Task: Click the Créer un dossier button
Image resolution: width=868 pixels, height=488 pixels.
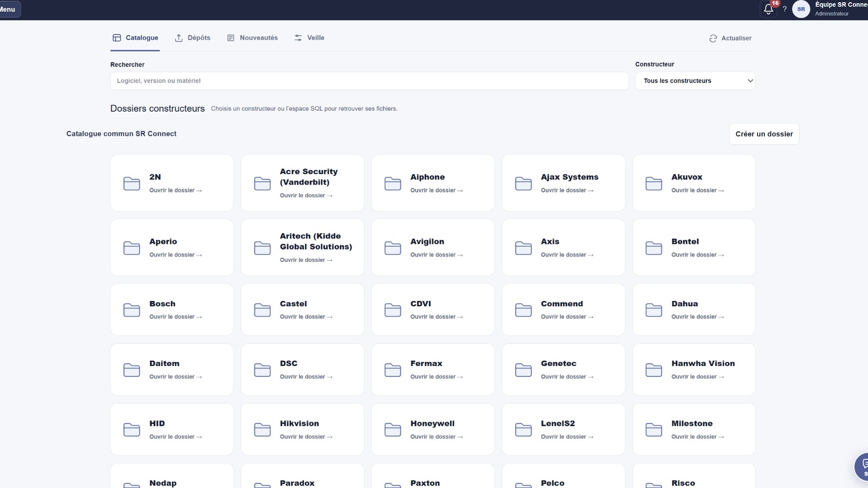Action: [764, 134]
